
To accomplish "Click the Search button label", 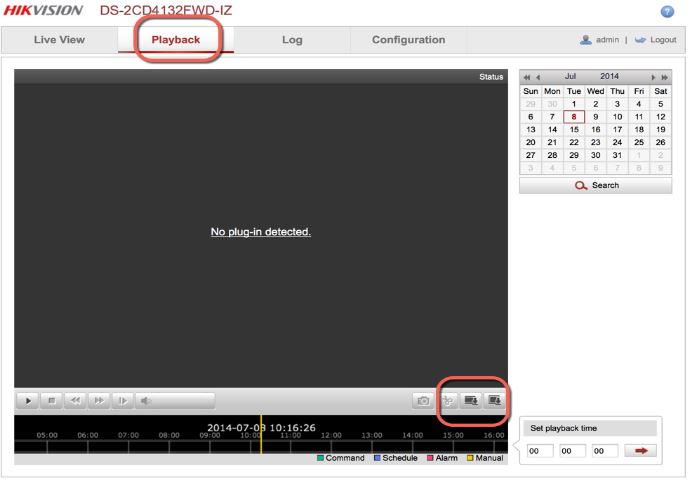I will pyautogui.click(x=605, y=185).
